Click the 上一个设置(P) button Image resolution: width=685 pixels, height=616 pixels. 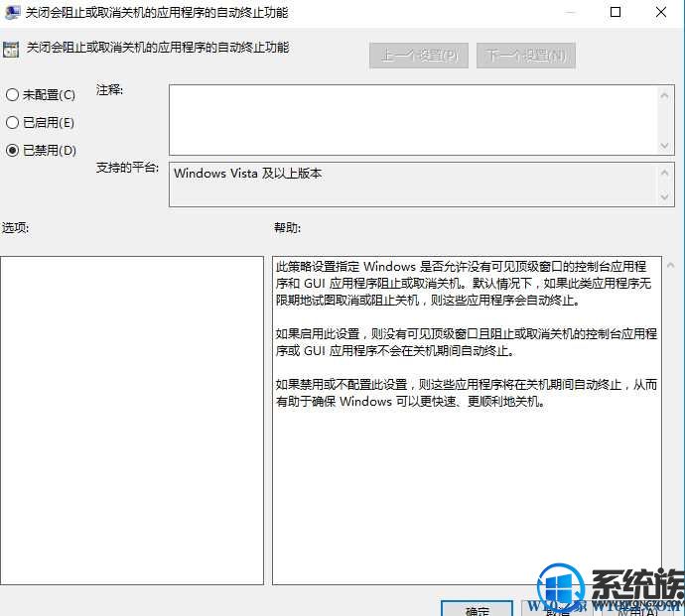click(x=419, y=56)
